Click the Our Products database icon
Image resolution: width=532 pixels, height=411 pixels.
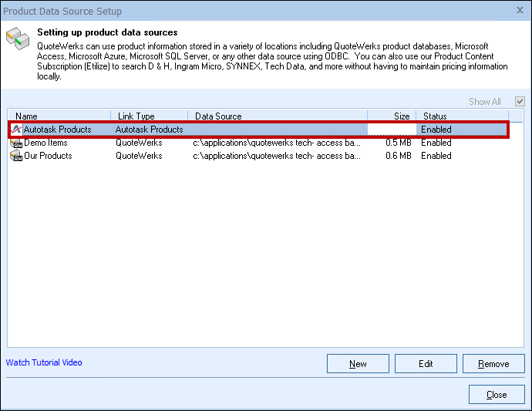click(x=16, y=156)
